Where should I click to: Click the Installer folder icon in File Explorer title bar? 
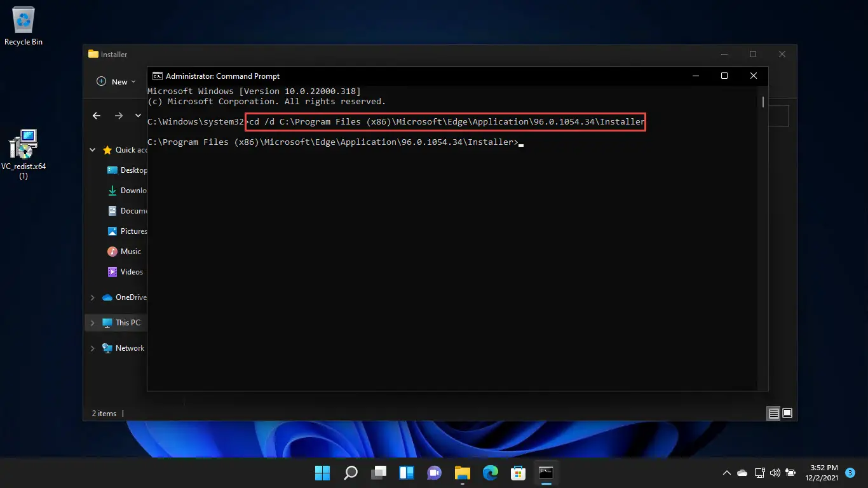pos(93,55)
